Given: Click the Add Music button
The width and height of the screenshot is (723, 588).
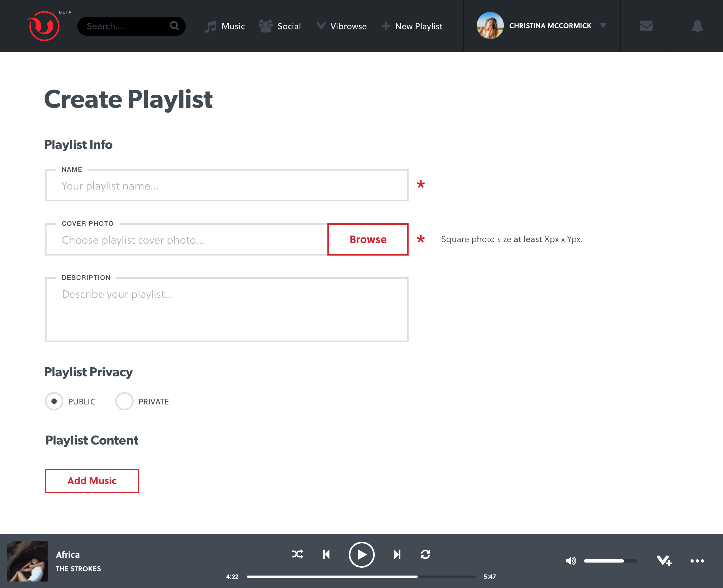Looking at the screenshot, I should click(x=92, y=481).
